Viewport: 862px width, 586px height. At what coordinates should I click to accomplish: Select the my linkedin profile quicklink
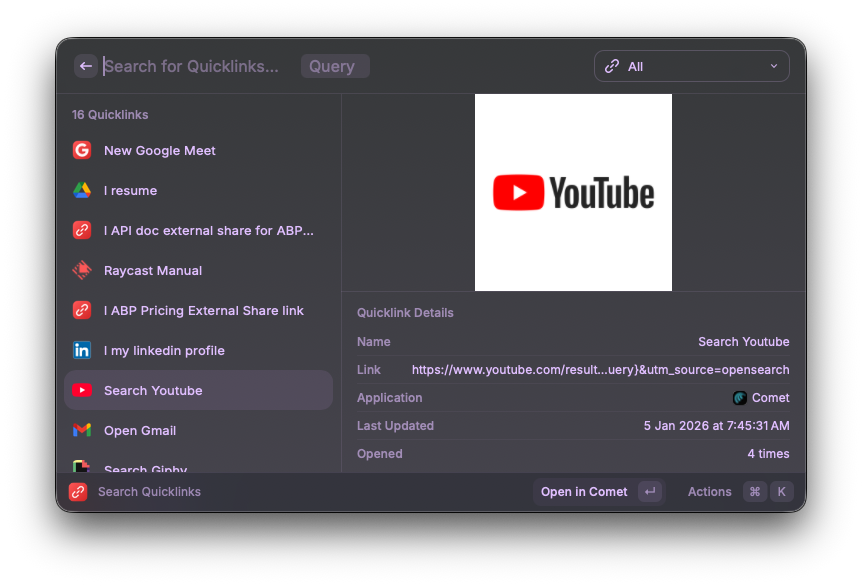pyautogui.click(x=164, y=350)
